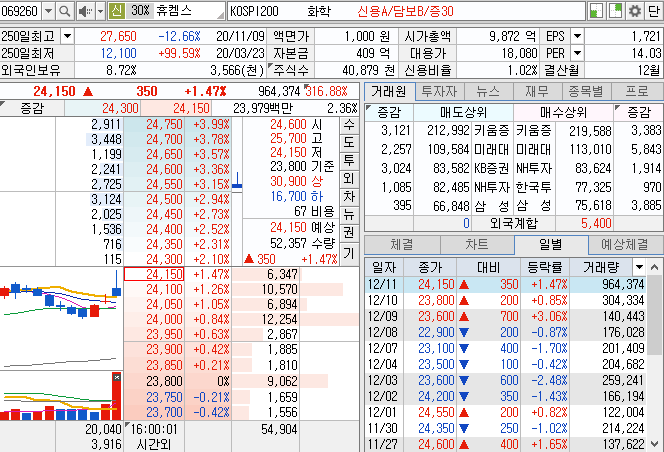Click the 차 side button
This screenshot has width=664, height=452.
(x=349, y=197)
